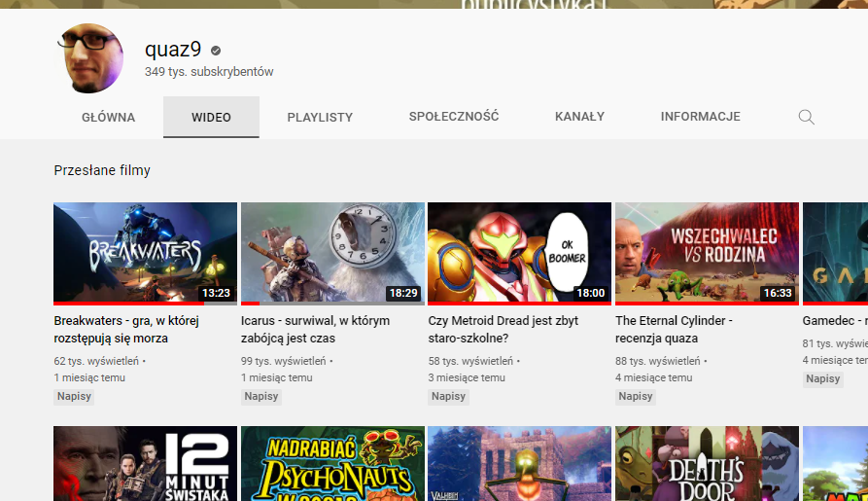
Task: Open the GŁÓWNA tab
Action: coord(108,117)
